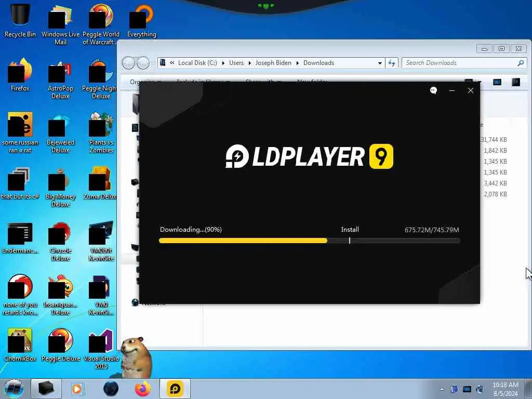Viewport: 532px width, 399px height.
Task: Select the Windows Live Mail desktop icon
Action: pos(60,24)
